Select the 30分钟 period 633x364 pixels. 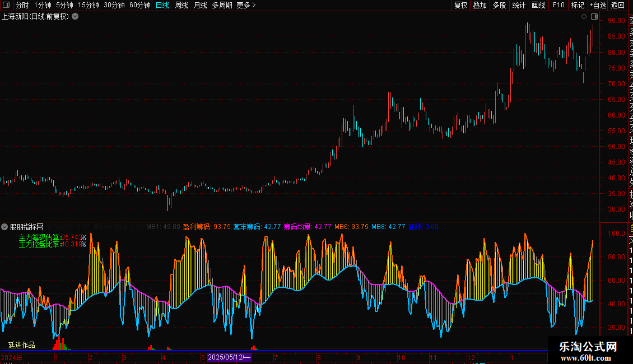point(114,5)
